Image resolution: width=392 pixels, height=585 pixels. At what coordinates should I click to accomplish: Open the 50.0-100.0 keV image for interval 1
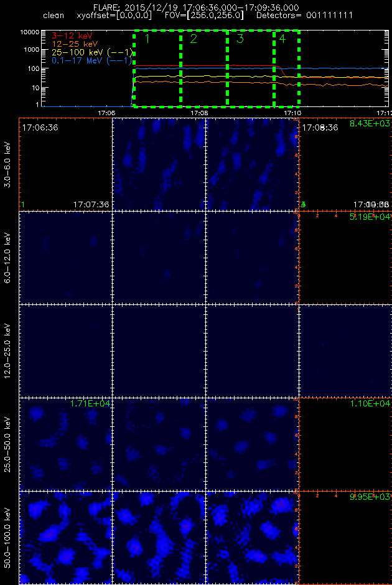(65, 538)
